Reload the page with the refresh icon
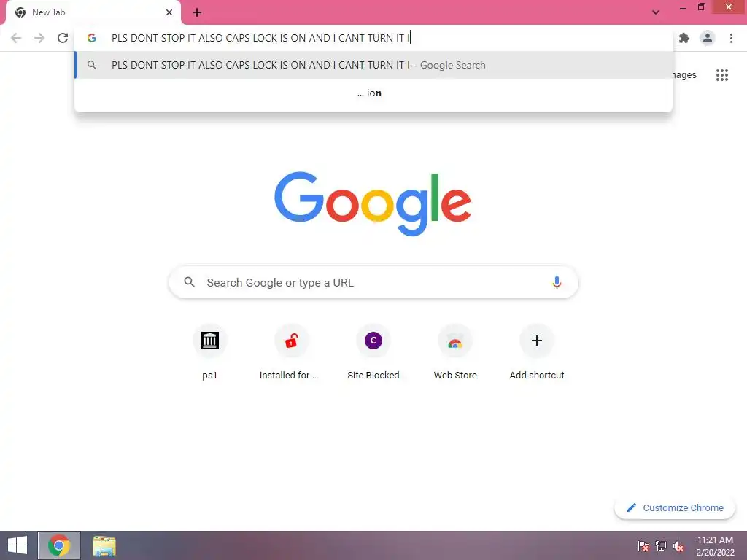This screenshot has height=560, width=747. click(63, 38)
